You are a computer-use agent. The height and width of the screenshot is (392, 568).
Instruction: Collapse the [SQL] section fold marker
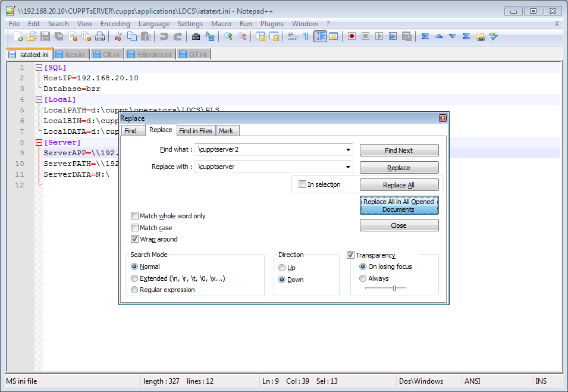(39, 68)
